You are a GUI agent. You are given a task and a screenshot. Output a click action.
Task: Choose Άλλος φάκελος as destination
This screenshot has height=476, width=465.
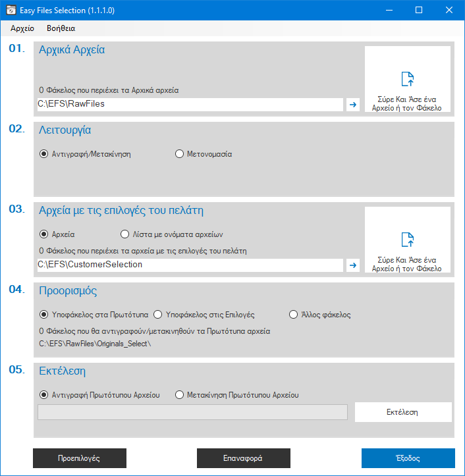(294, 315)
